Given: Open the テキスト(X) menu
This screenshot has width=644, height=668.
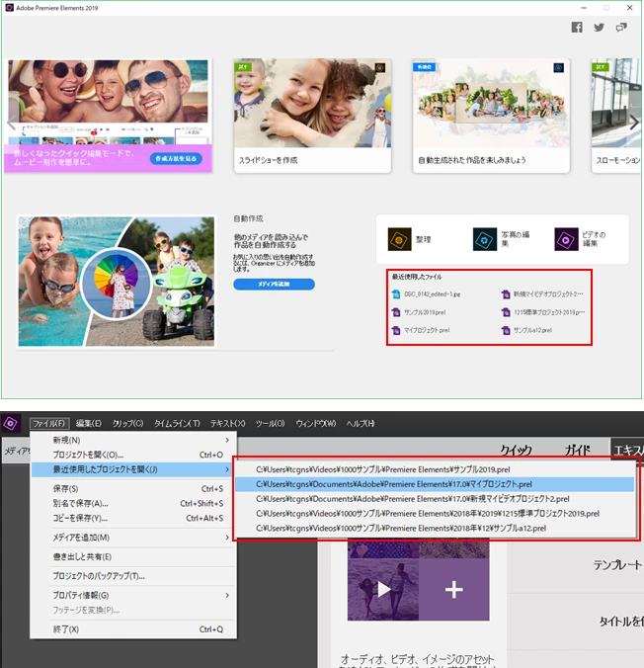Looking at the screenshot, I should (228, 424).
